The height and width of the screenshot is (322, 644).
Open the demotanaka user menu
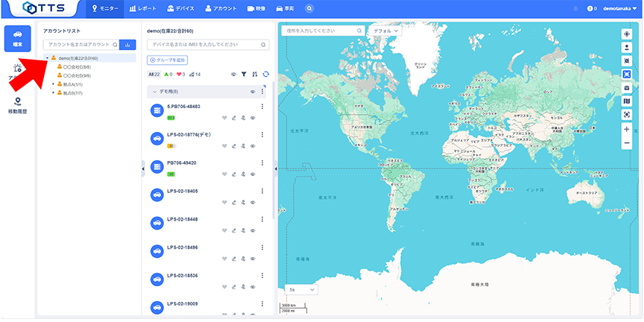[619, 8]
